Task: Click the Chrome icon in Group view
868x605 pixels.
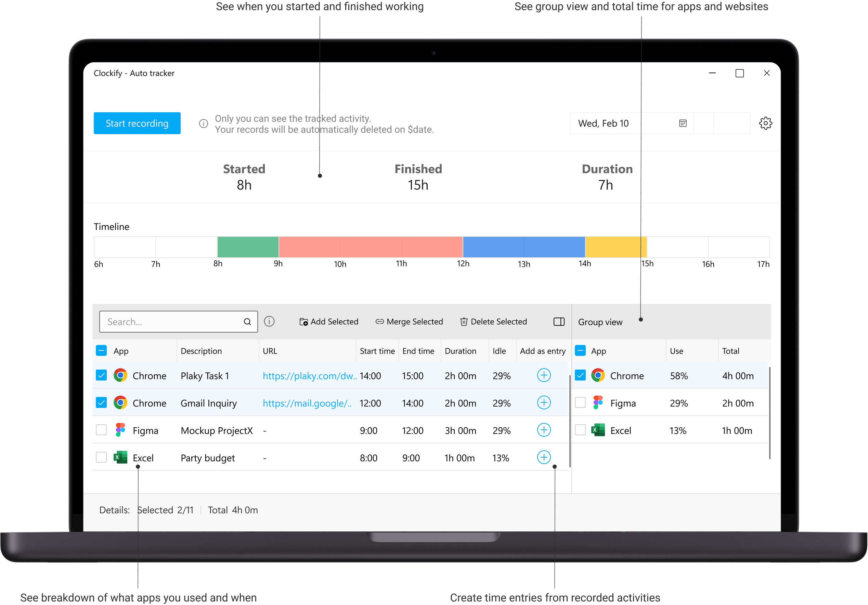Action: coord(598,375)
